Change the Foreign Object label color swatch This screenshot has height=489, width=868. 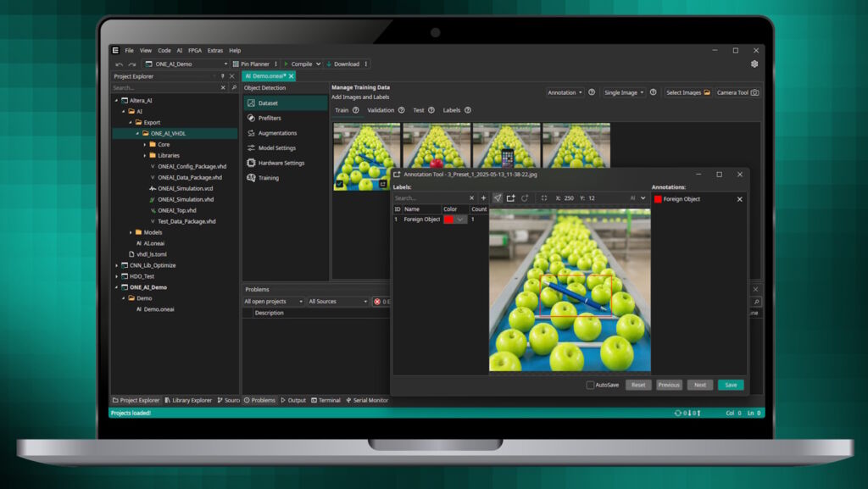(x=449, y=219)
